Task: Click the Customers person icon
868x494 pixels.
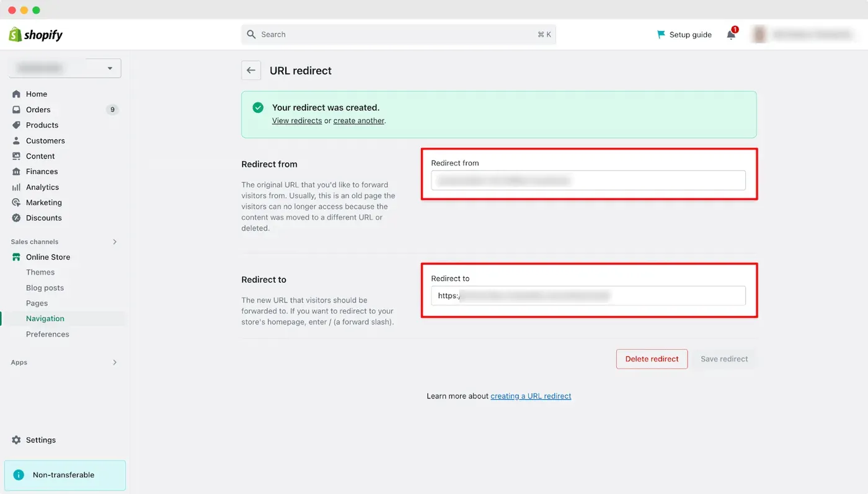Action: coord(16,141)
